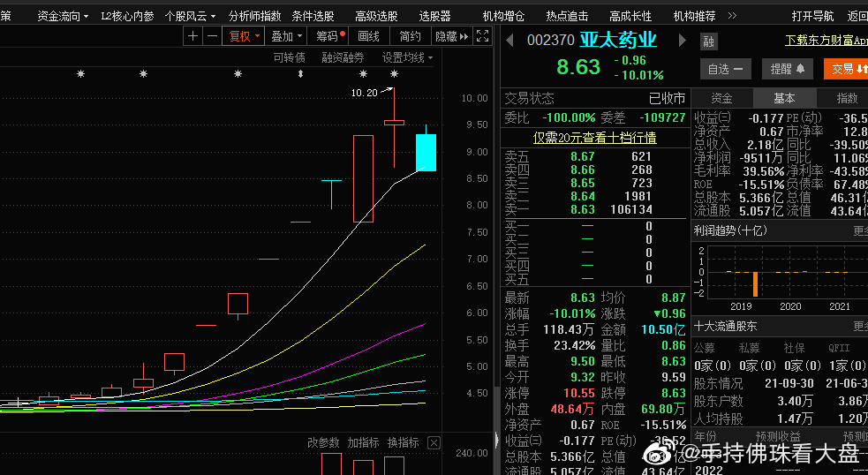The image size is (868, 475).
Task: Open 分析师指数 menu
Action: click(254, 16)
